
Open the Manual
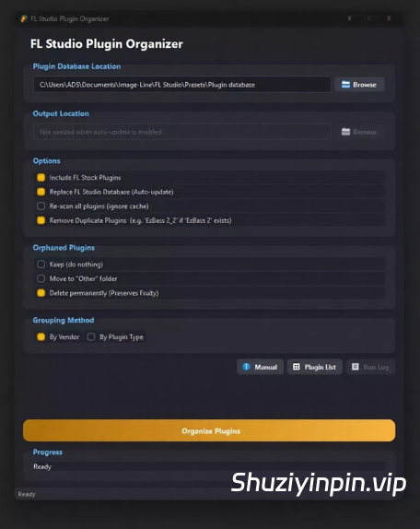[261, 367]
